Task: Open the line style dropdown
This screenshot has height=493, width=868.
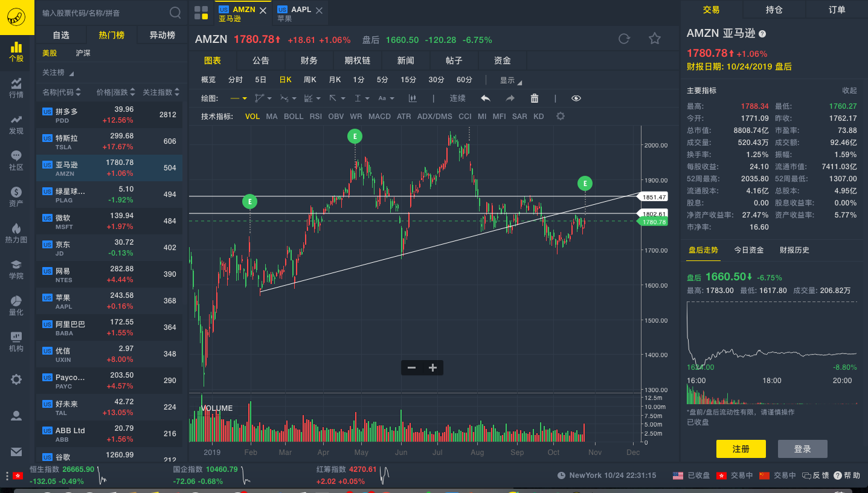Action: pyautogui.click(x=239, y=98)
